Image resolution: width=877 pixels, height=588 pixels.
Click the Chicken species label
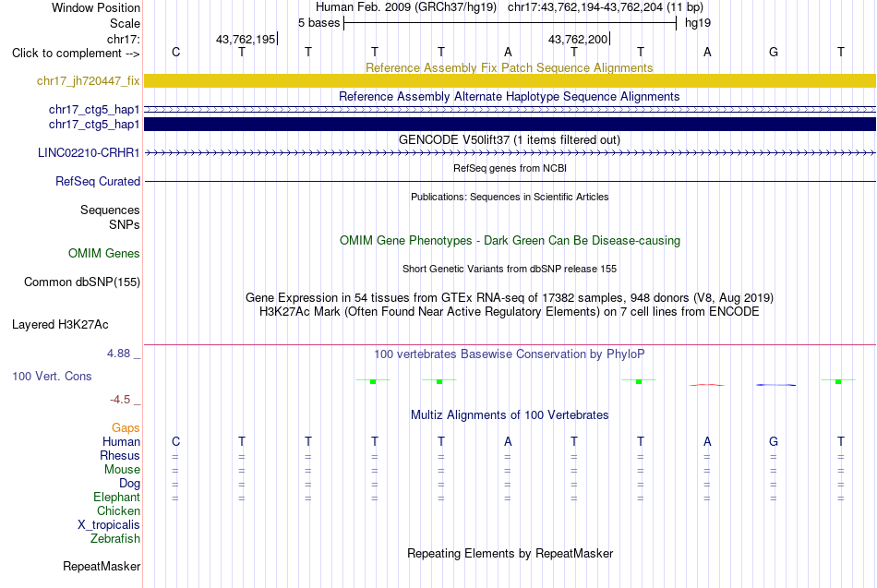pos(118,510)
